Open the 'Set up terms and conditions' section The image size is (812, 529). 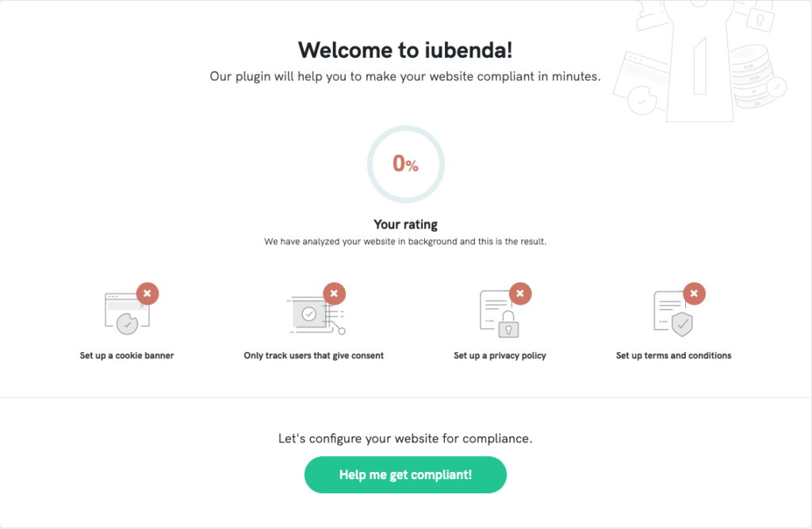click(673, 355)
